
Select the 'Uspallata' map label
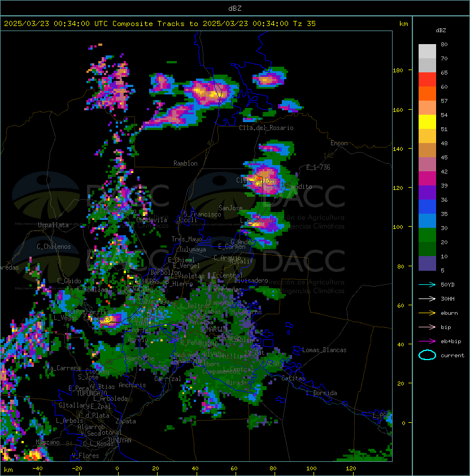pyautogui.click(x=53, y=225)
